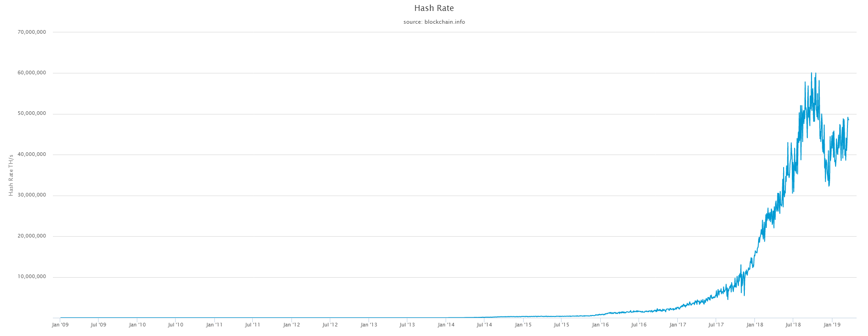Click the Jan '19 date label

pos(832,325)
